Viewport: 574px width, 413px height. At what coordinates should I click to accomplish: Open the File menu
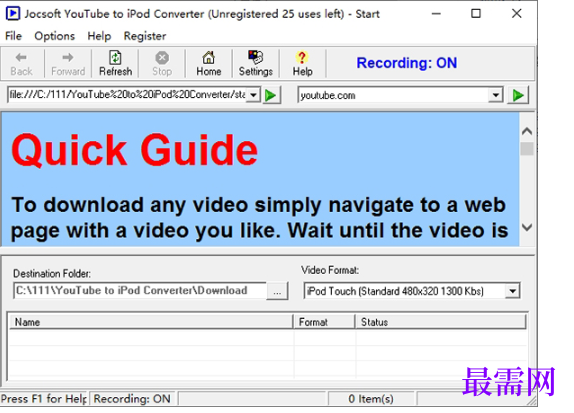[14, 36]
